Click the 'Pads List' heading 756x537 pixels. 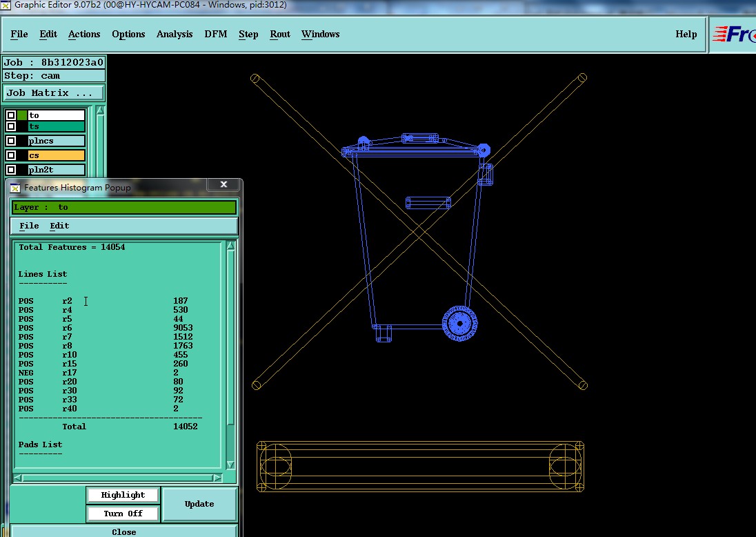click(41, 445)
